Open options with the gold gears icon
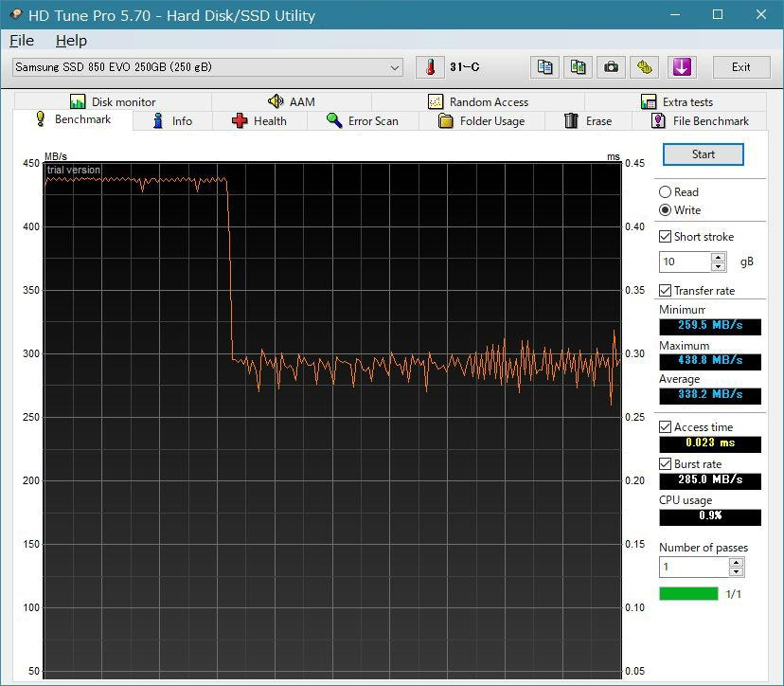784x686 pixels. pos(645,67)
